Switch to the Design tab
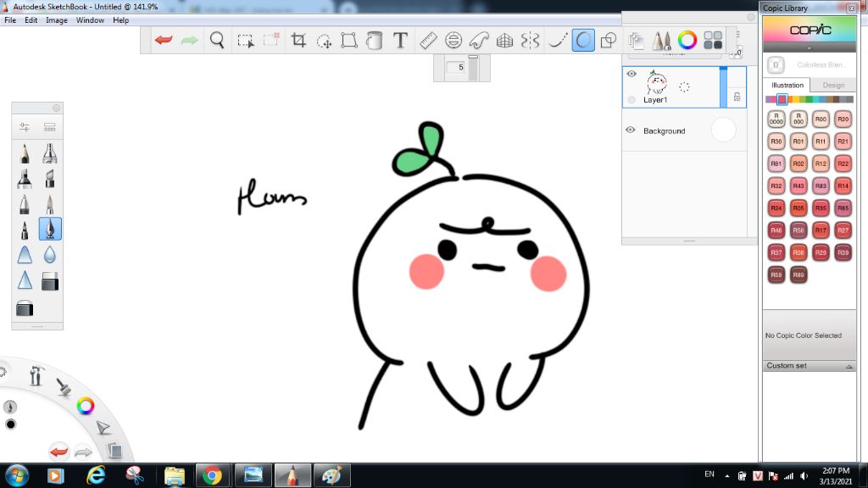The image size is (868, 488). (x=833, y=86)
